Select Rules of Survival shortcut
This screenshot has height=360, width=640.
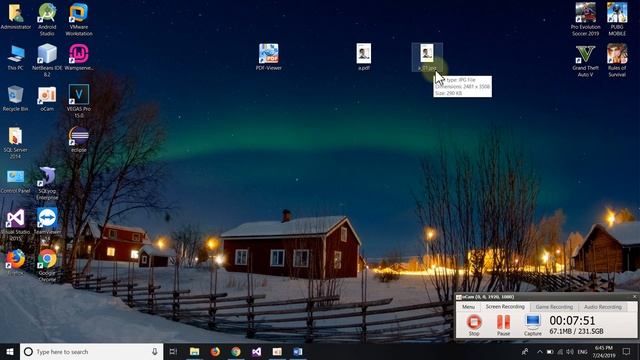click(617, 60)
